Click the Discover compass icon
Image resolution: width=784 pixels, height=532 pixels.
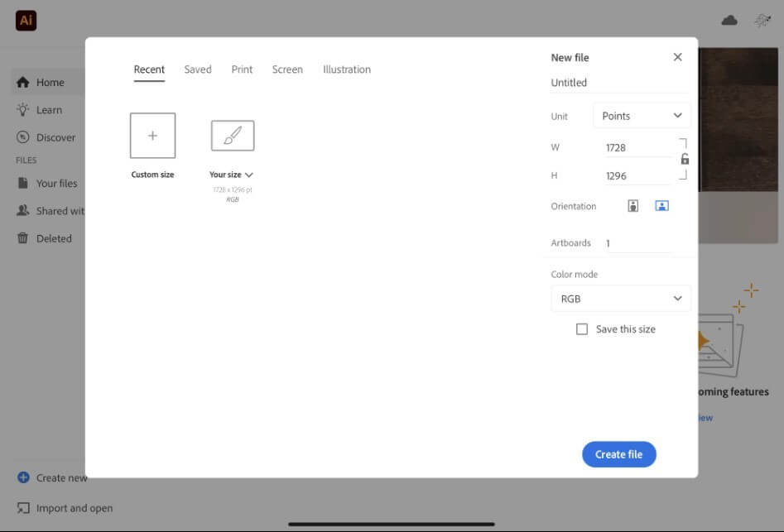pos(23,137)
